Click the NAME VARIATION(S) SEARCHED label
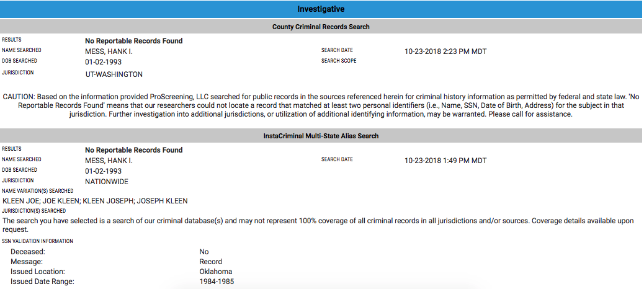This screenshot has width=644, height=289. tap(38, 191)
